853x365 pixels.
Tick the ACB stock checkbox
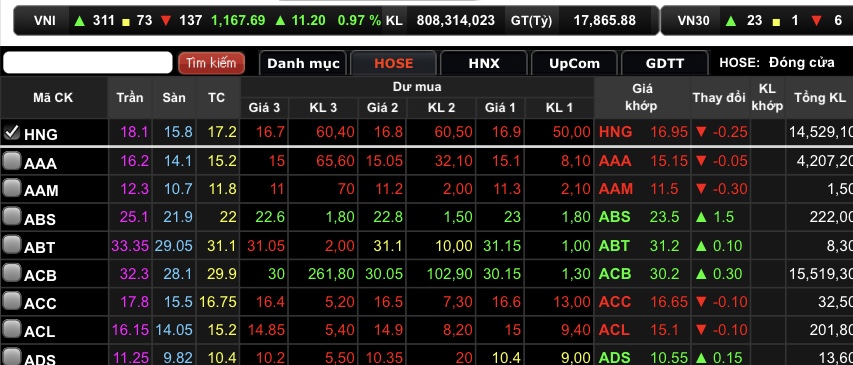11,272
